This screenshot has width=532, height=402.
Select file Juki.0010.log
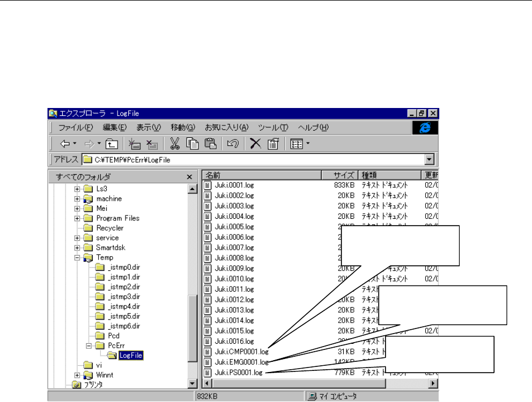point(234,279)
